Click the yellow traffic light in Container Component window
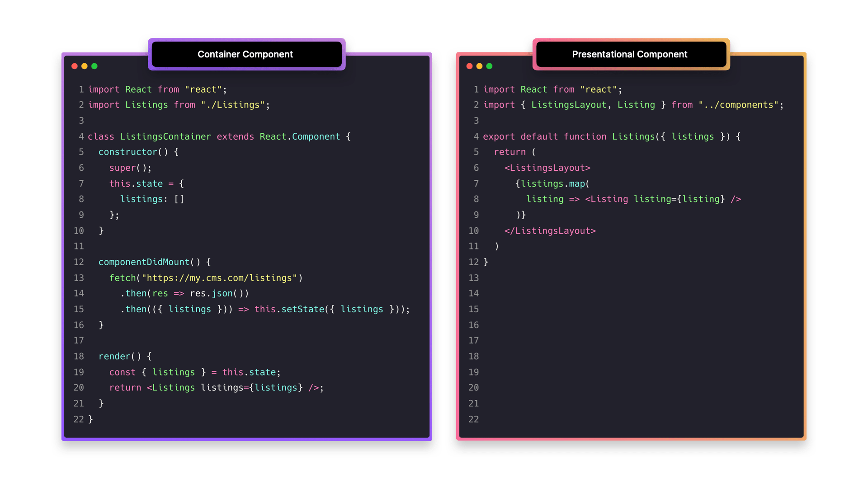This screenshot has height=488, width=868. (x=85, y=66)
